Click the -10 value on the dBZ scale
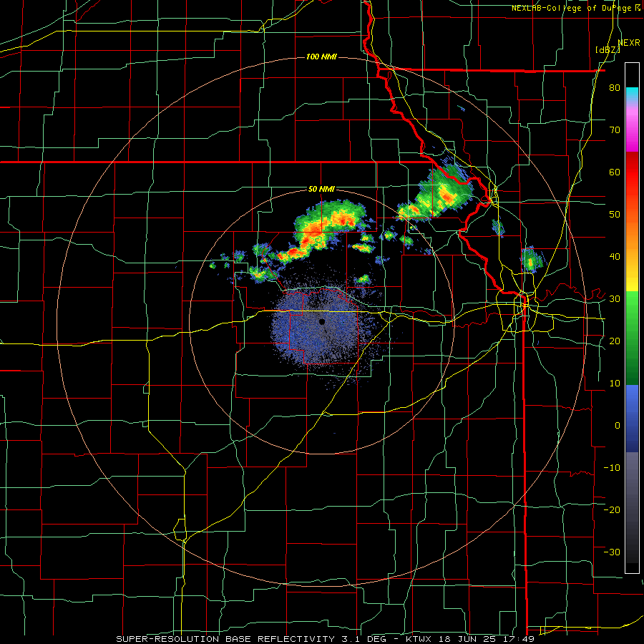Viewport: 644px width, 644px height. 612,467
